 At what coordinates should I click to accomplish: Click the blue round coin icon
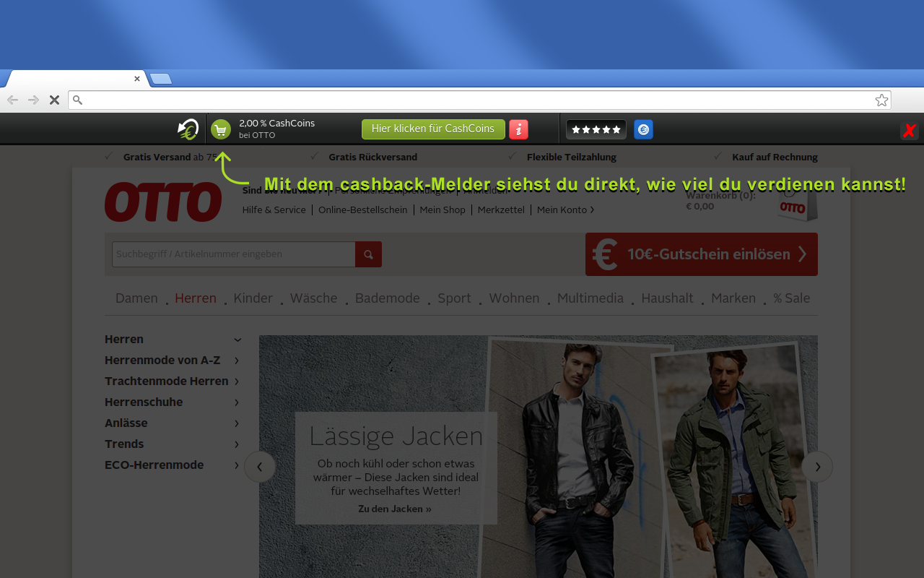[x=643, y=129]
